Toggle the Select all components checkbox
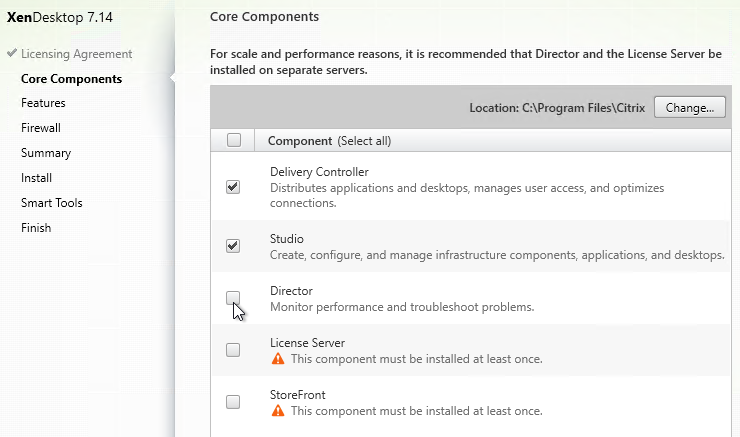Viewport: 740px width, 437px height. 234,140
